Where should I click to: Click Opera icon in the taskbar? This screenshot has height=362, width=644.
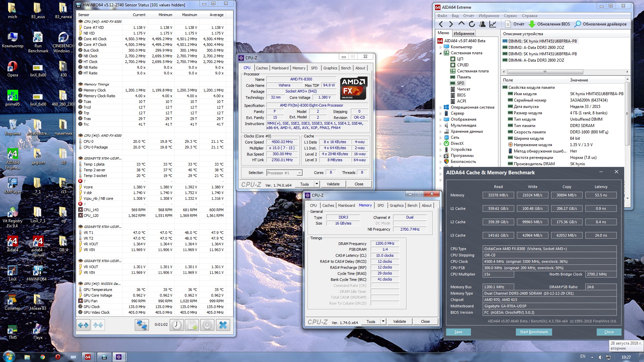coord(58,357)
